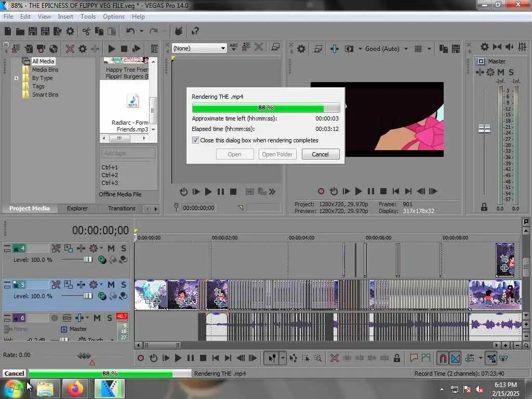
Task: Switch to the Explorer tab
Action: pyautogui.click(x=77, y=208)
